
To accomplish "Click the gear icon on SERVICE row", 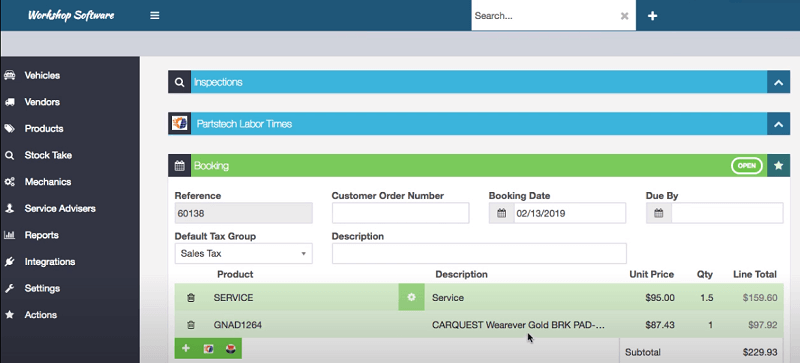I will click(x=411, y=298).
